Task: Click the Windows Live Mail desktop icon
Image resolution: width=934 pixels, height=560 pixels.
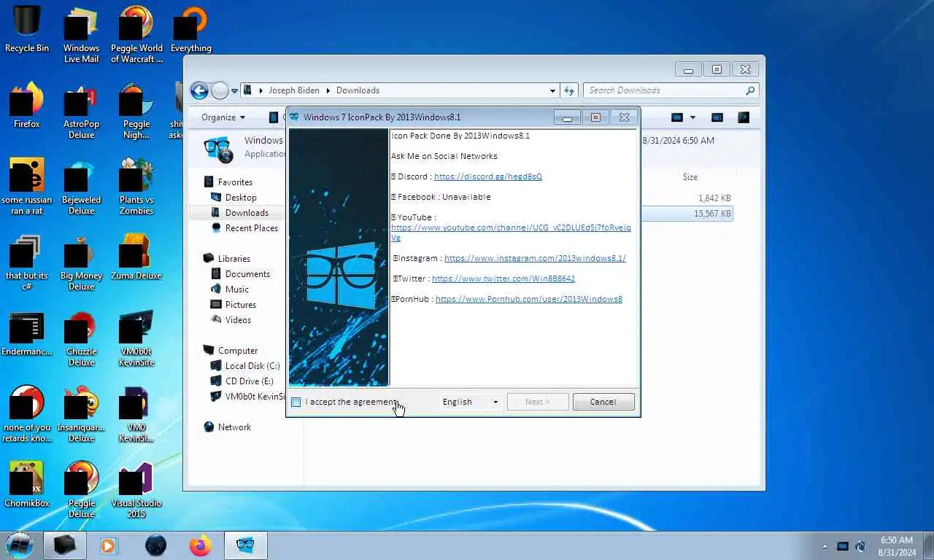Action: 81,35
